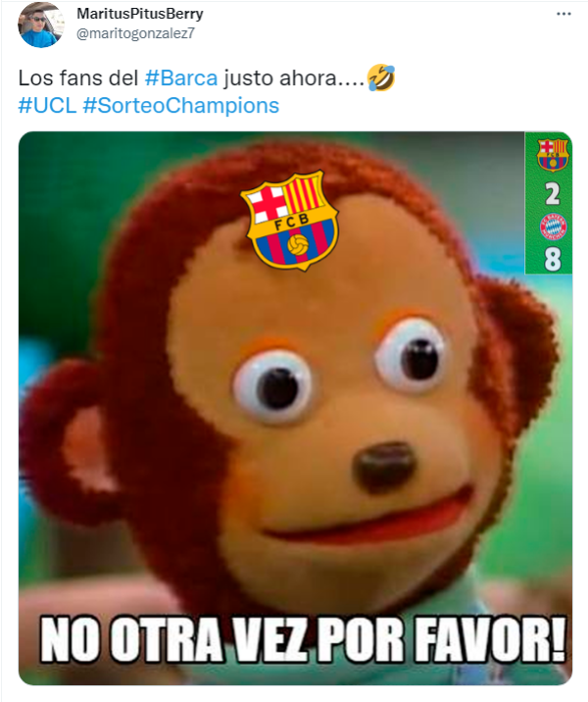Open the monkey puppet meme image
This screenshot has height=702, width=588.
point(295,408)
